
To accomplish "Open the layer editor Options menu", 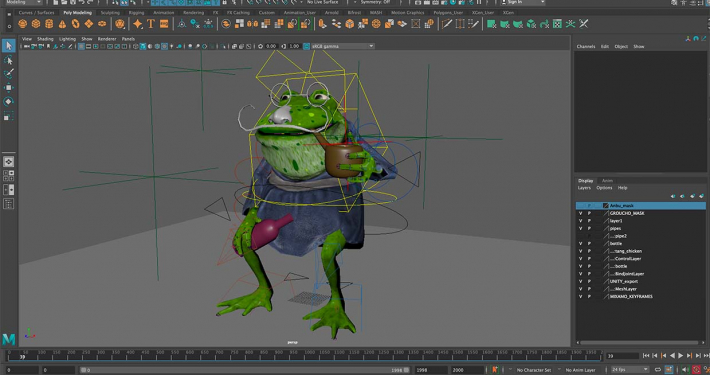I will coord(604,188).
